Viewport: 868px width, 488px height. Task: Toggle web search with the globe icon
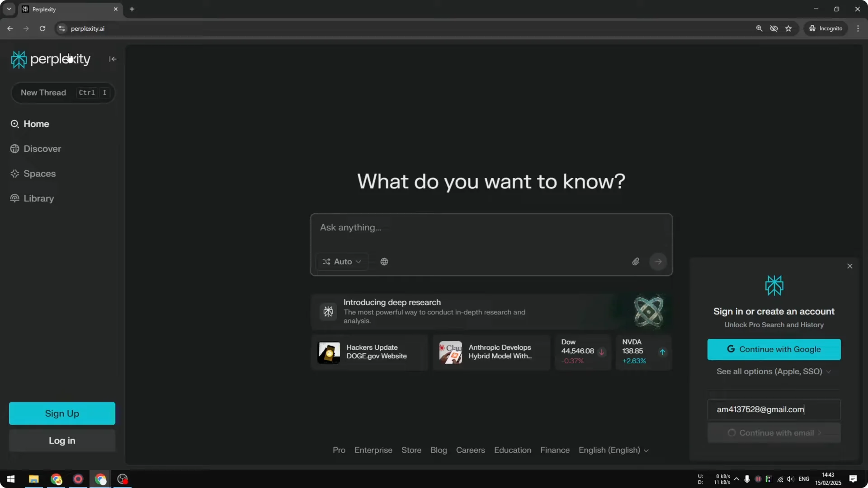click(x=384, y=261)
